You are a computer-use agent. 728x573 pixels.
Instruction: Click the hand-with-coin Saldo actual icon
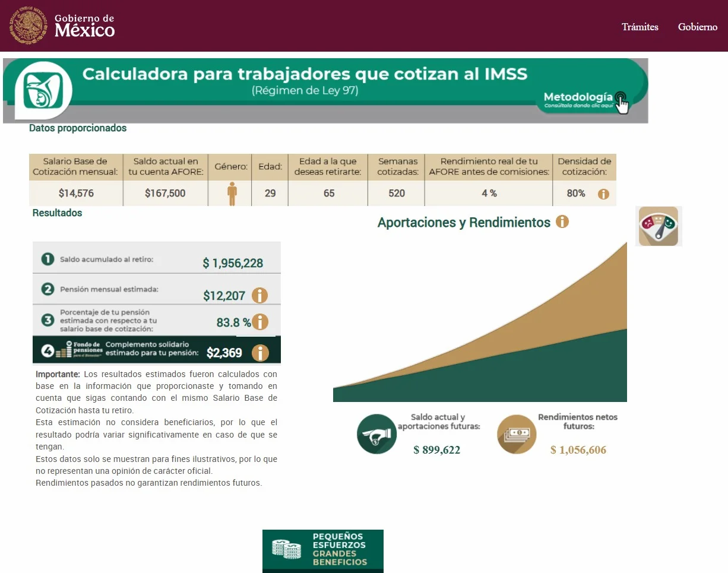[376, 434]
